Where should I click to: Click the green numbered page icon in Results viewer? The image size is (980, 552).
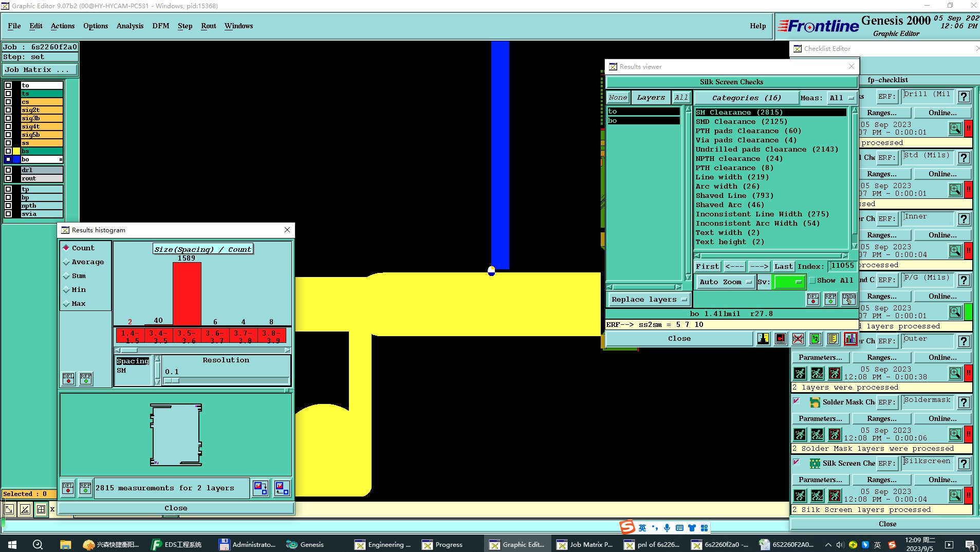click(816, 339)
